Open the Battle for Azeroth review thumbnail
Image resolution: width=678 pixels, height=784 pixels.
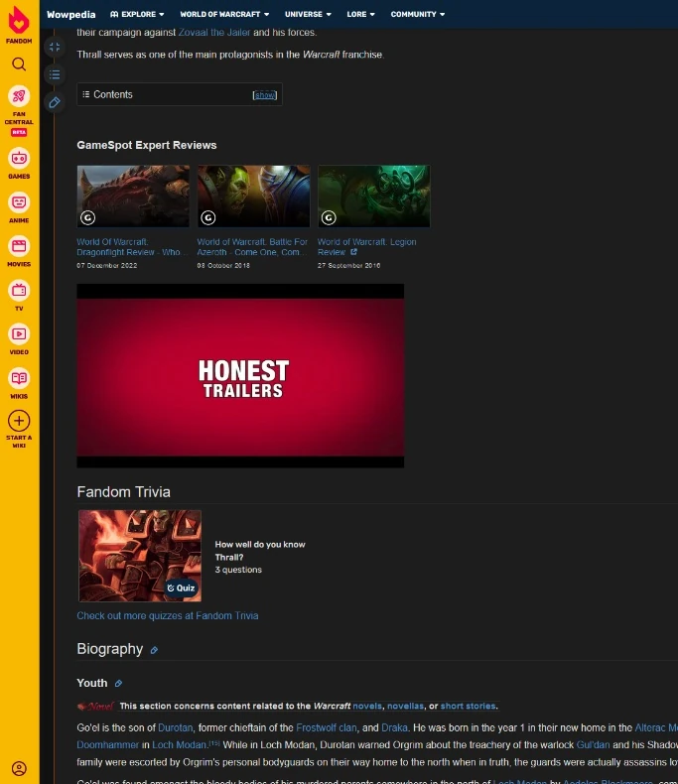point(253,196)
